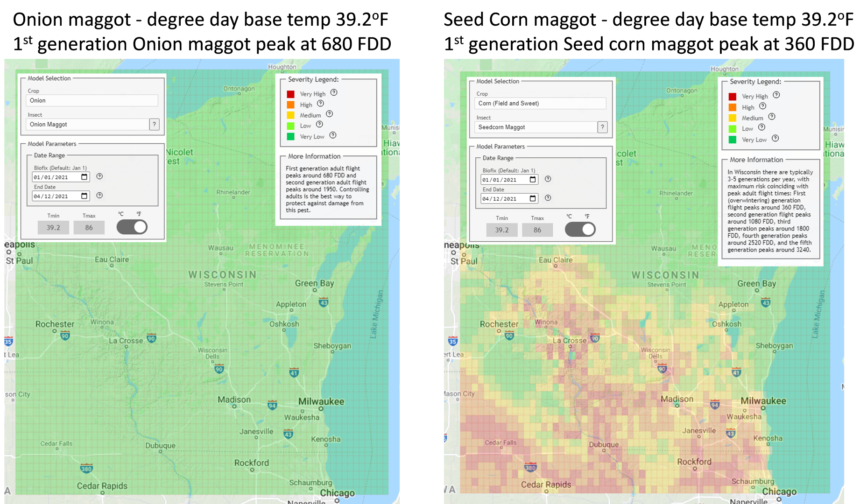Click the Low help icon in Onion map legend
This screenshot has height=504, width=867.
pos(319,124)
